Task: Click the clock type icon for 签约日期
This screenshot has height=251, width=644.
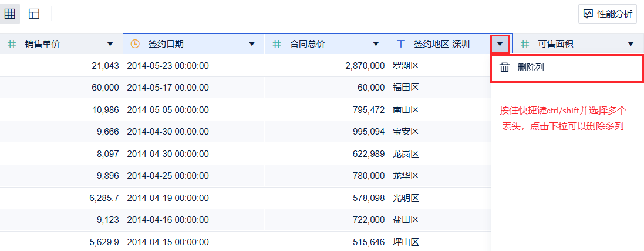Action: click(x=135, y=43)
